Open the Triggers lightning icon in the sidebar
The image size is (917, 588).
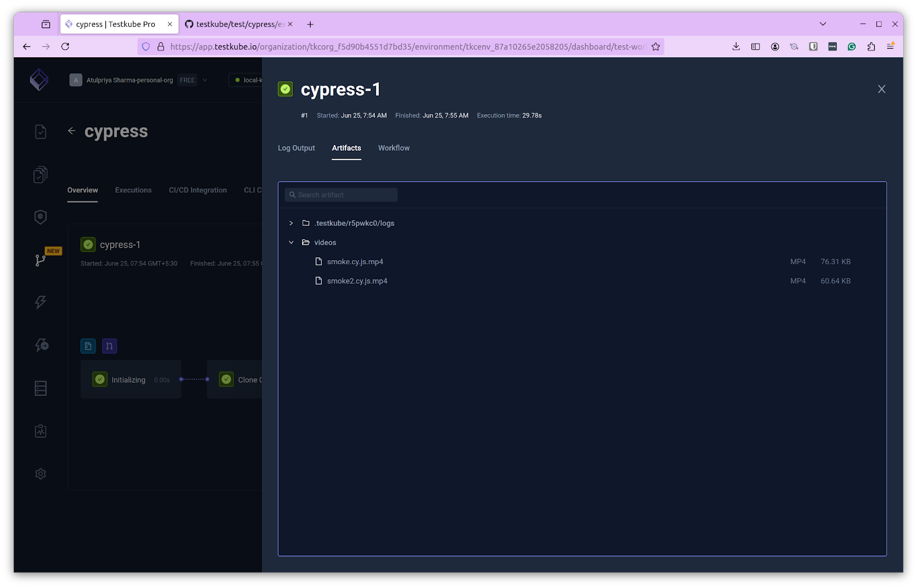point(40,302)
